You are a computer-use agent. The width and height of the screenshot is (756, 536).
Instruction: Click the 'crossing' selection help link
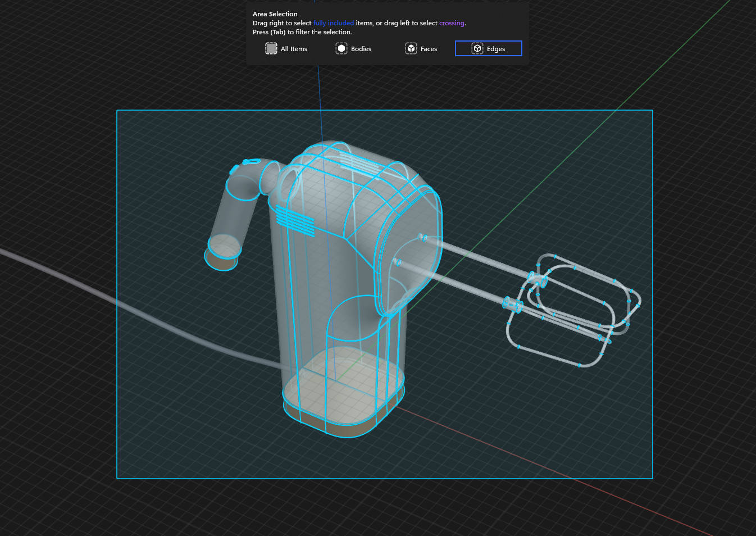point(452,23)
